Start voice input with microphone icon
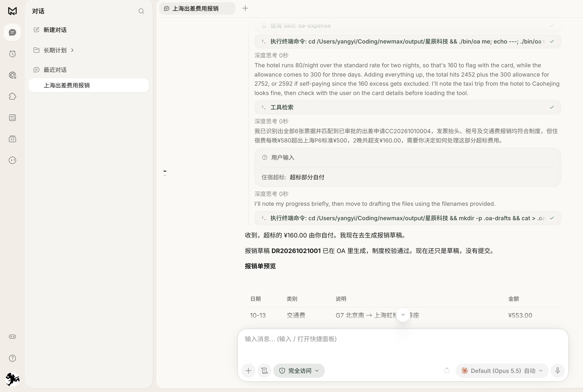Screen dimensions: 583x392 pyautogui.click(x=557, y=370)
